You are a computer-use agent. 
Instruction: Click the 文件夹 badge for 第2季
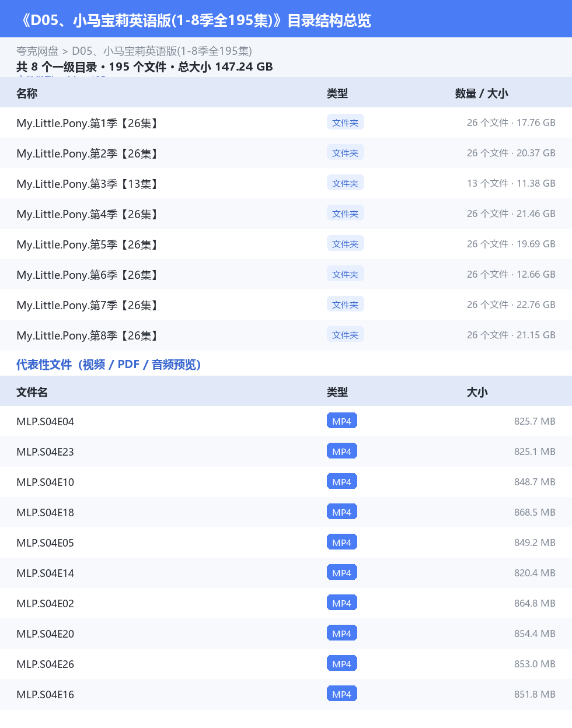point(346,152)
